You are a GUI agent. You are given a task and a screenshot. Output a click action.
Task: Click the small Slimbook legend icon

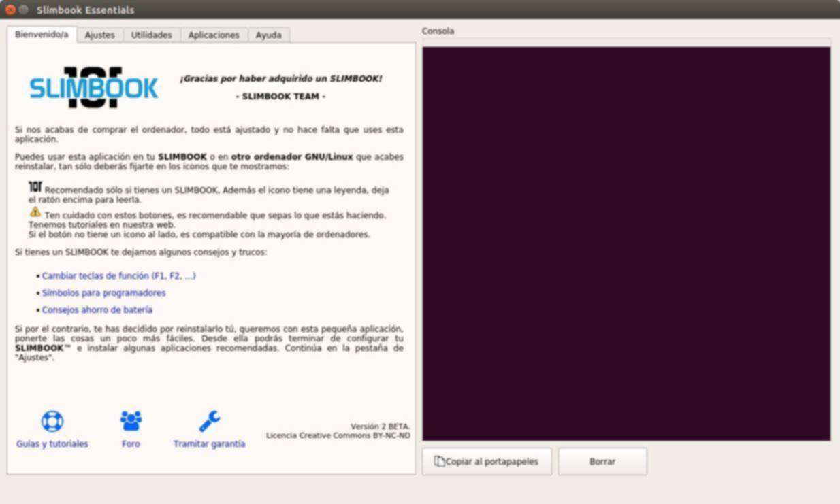[x=35, y=187]
